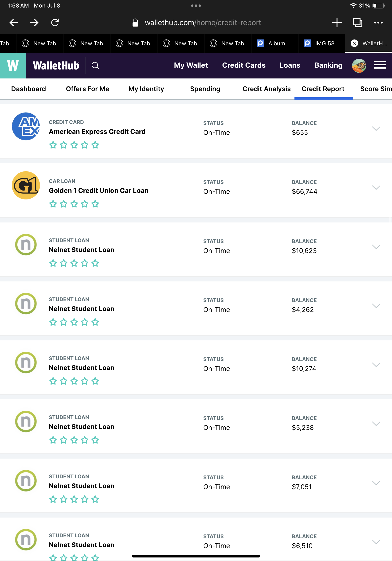
Task: Open the My Identity tab
Action: pyautogui.click(x=146, y=89)
